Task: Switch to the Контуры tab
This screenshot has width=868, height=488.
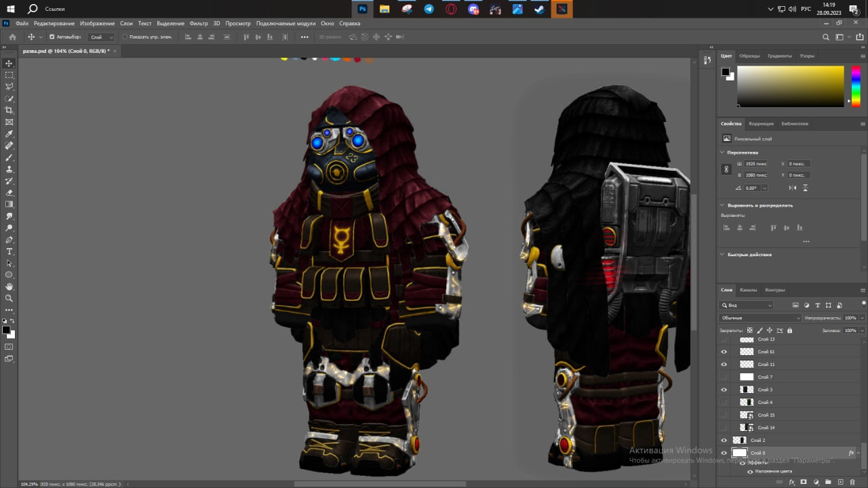Action: 775,290
